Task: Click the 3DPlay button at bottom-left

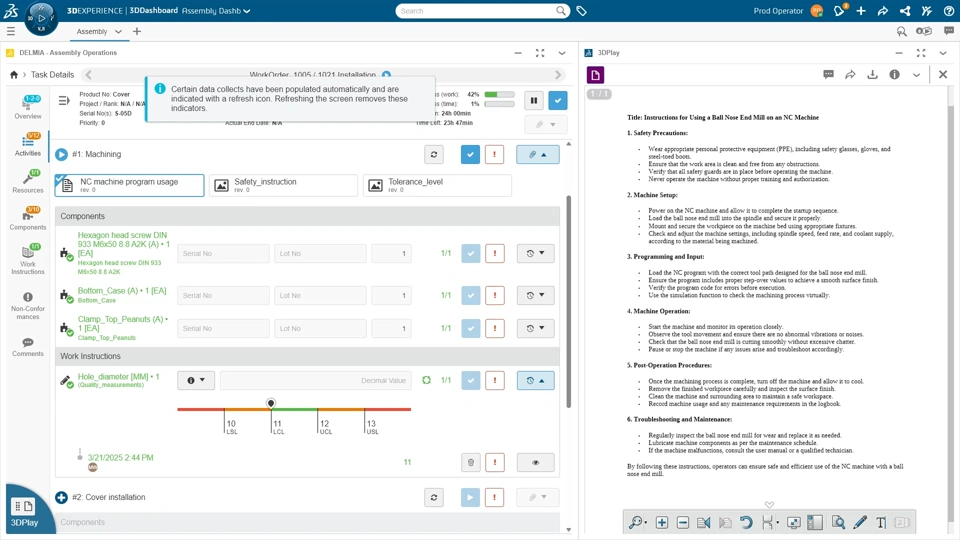Action: click(x=24, y=512)
